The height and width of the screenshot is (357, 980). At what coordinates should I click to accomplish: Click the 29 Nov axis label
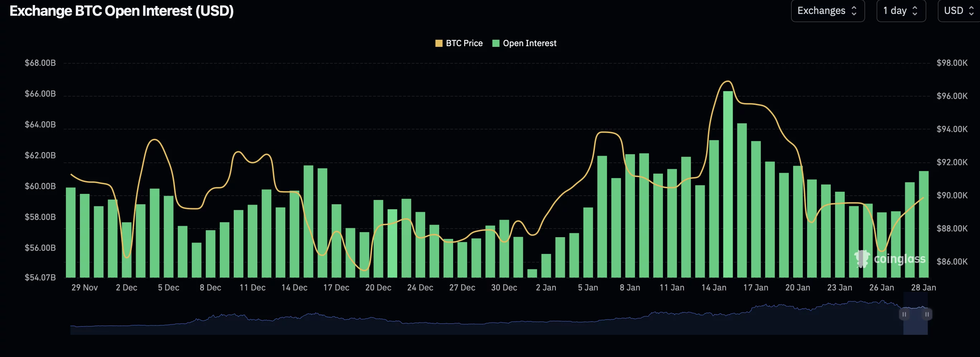click(x=86, y=288)
